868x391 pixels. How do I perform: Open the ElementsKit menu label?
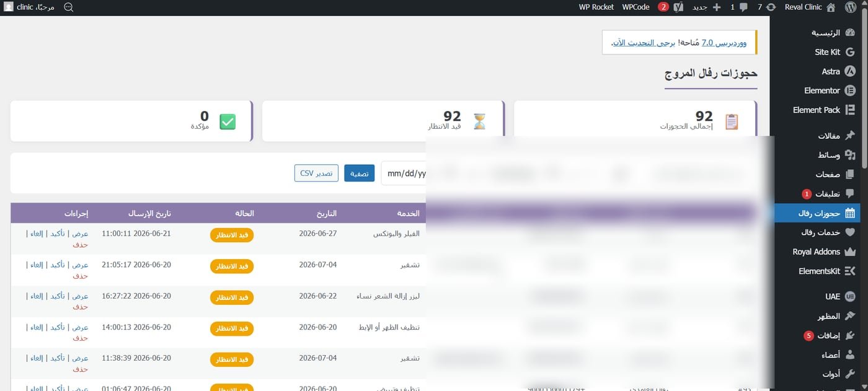[x=820, y=271]
